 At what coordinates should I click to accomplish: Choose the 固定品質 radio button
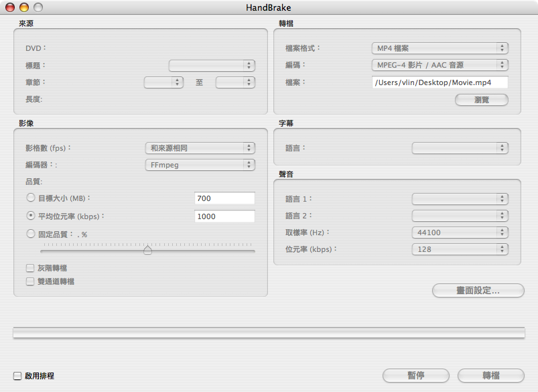tap(31, 234)
